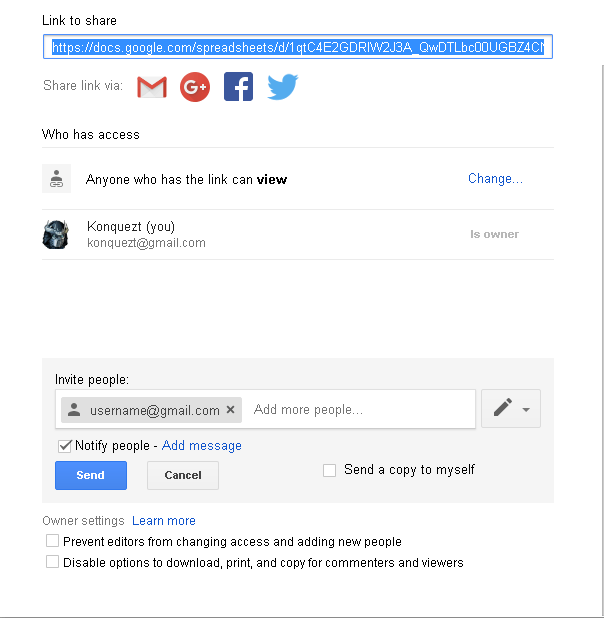The width and height of the screenshot is (604, 618).
Task: Click the link-sharing person icon
Action: 57,179
